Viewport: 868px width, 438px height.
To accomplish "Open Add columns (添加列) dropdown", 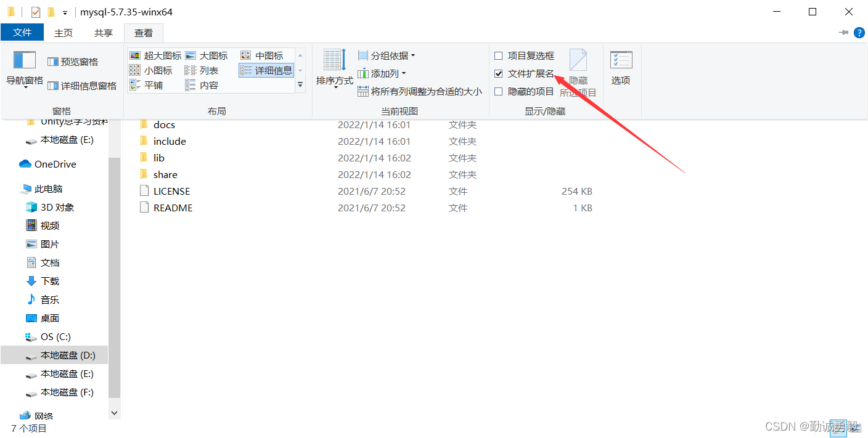I will point(382,73).
